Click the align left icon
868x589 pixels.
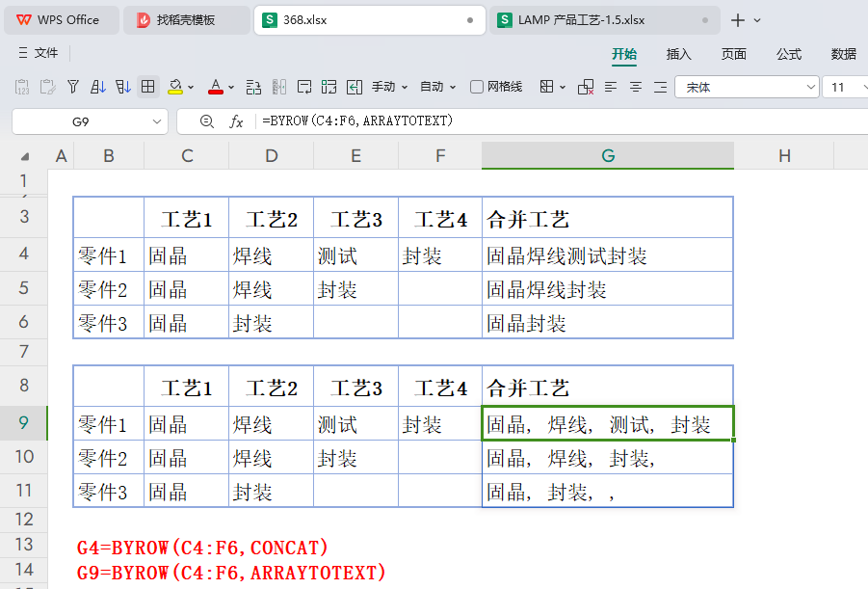click(611, 87)
